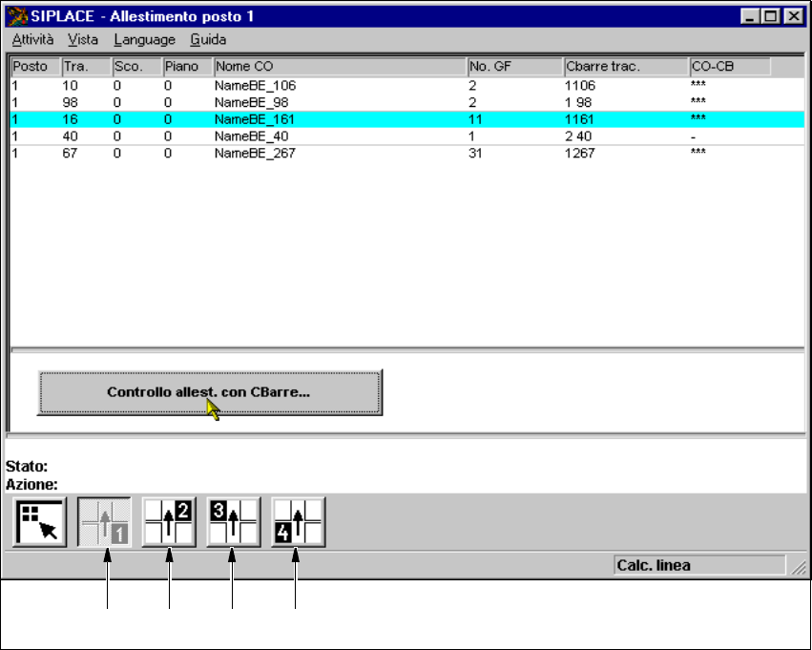This screenshot has height=650, width=812.
Task: Click the No. GF value 11 cell
Action: click(x=475, y=119)
